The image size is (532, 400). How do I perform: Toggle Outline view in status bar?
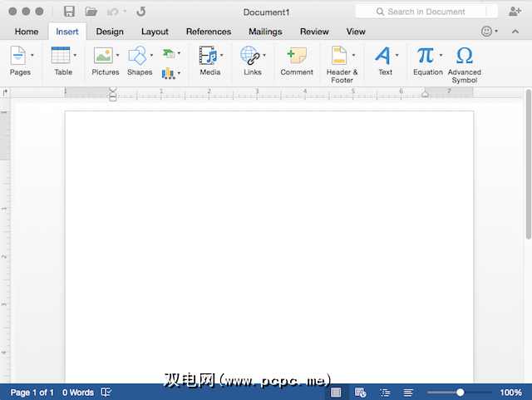[385, 393]
